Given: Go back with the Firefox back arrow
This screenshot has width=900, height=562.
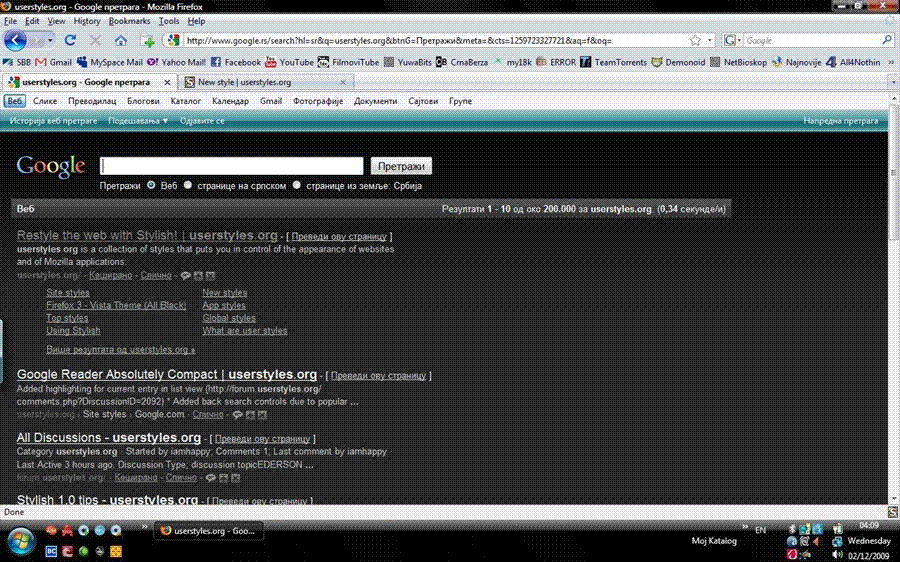Looking at the screenshot, I should click(15, 40).
